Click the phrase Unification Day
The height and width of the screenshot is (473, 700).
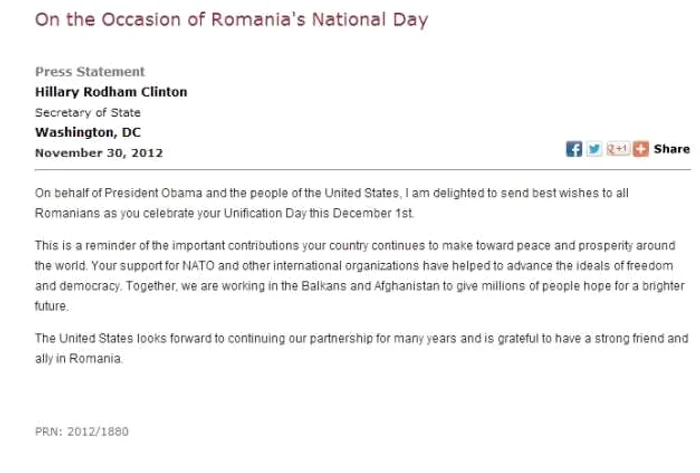click(265, 213)
